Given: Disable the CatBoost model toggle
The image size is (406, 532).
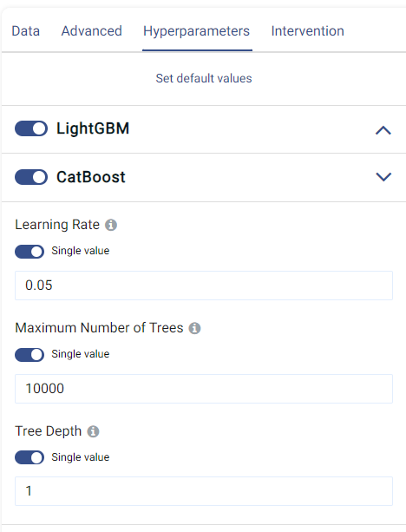Looking at the screenshot, I should [x=31, y=177].
